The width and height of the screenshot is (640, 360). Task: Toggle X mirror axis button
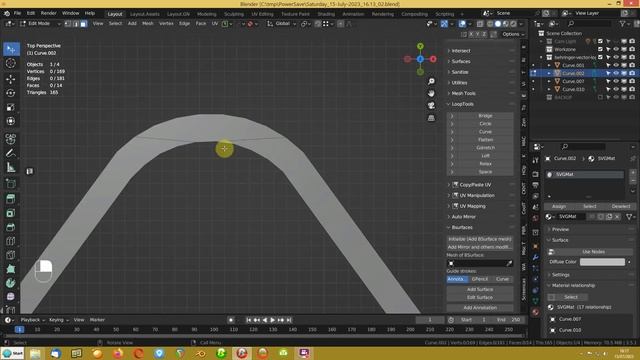click(471, 34)
